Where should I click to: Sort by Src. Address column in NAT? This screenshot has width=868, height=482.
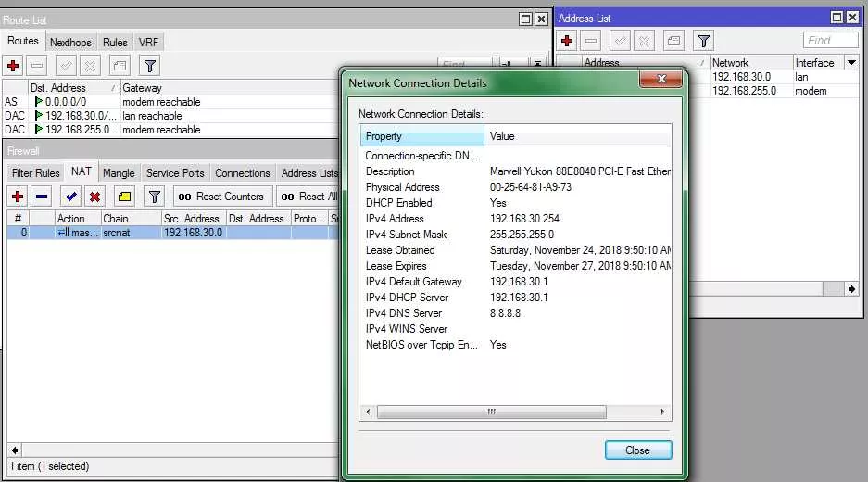click(x=194, y=218)
